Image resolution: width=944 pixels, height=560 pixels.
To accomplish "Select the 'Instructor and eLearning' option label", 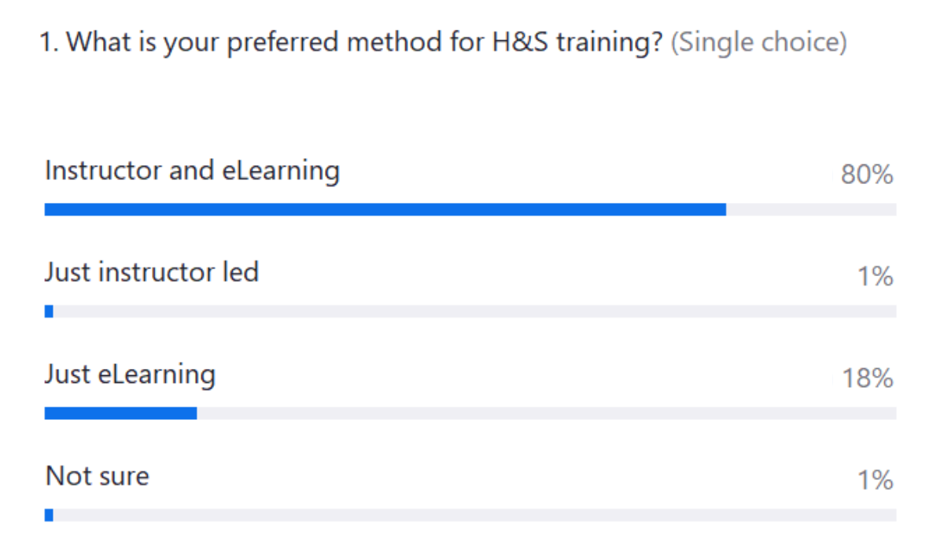I will point(192,171).
